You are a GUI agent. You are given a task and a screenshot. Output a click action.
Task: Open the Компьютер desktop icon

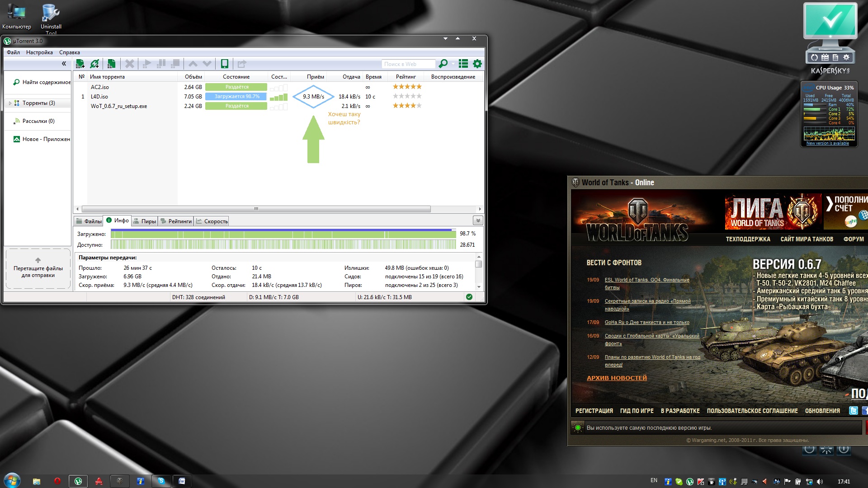[x=17, y=16]
